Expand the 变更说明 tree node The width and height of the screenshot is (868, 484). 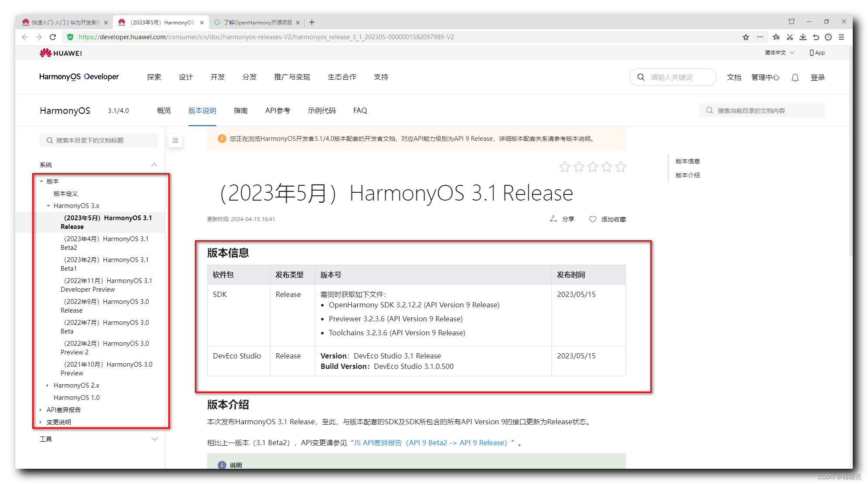coord(41,422)
